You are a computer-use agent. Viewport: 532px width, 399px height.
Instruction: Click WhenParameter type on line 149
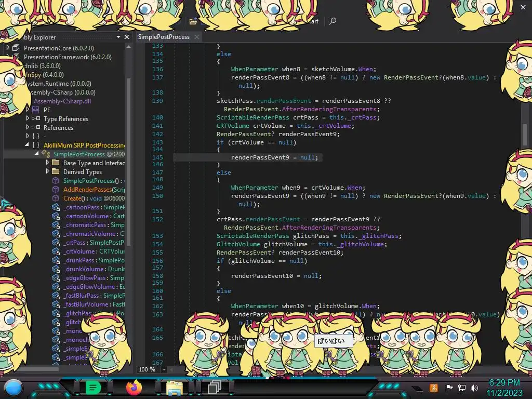click(x=255, y=187)
